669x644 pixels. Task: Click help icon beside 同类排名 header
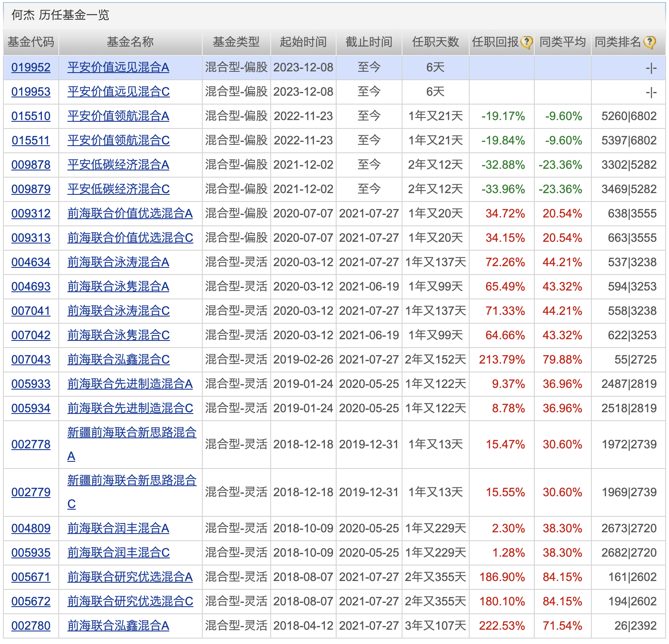click(649, 42)
